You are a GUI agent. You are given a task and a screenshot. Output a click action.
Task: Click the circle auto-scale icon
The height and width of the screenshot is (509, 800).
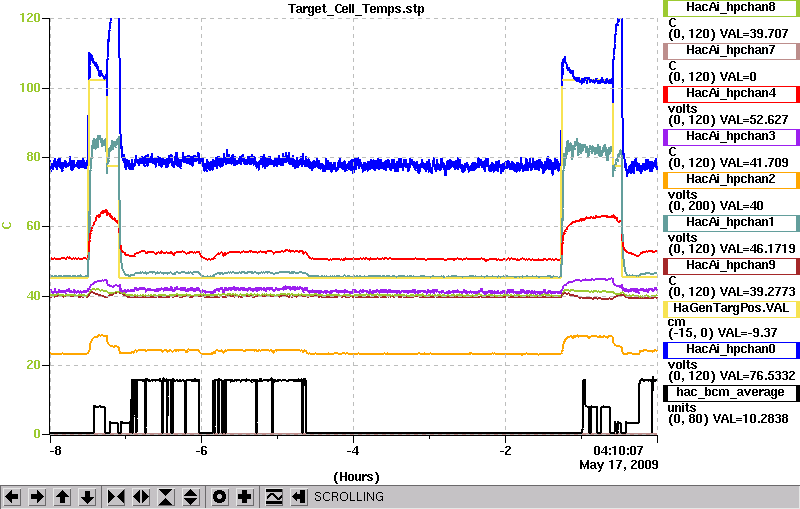point(220,497)
